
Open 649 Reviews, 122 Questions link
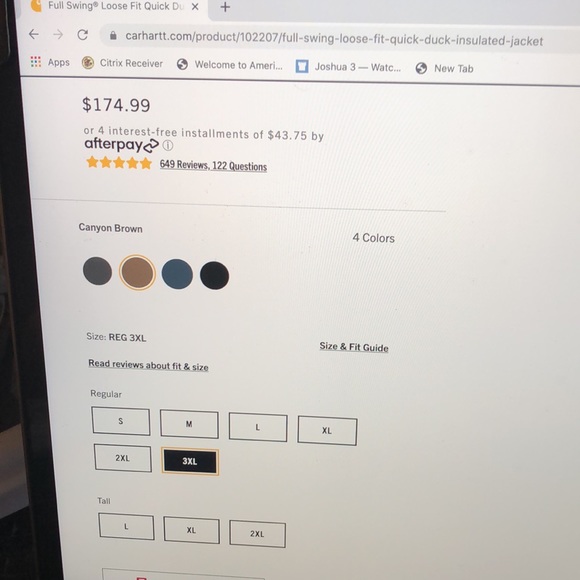click(213, 165)
